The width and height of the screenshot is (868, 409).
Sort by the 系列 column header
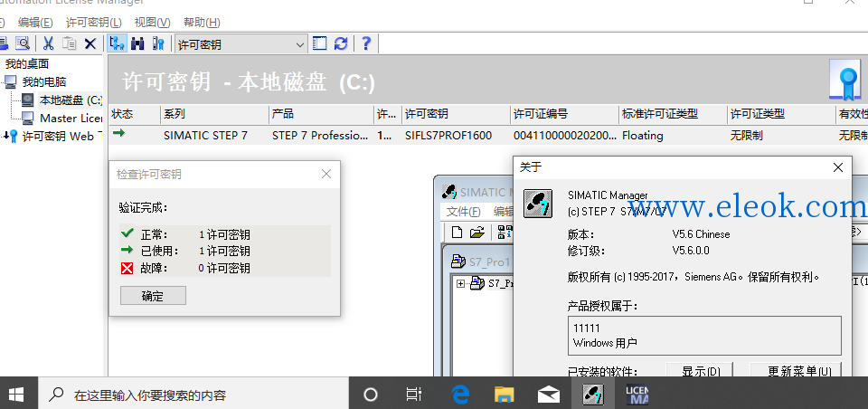click(215, 114)
